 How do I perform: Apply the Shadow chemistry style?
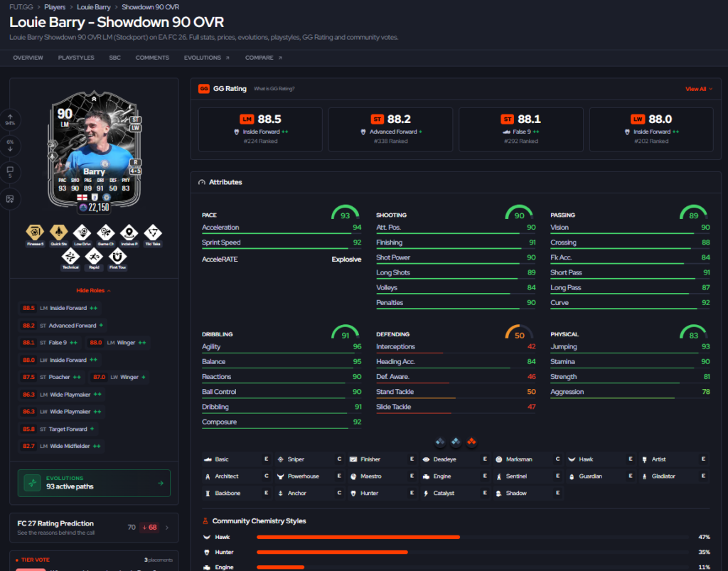[x=528, y=493]
